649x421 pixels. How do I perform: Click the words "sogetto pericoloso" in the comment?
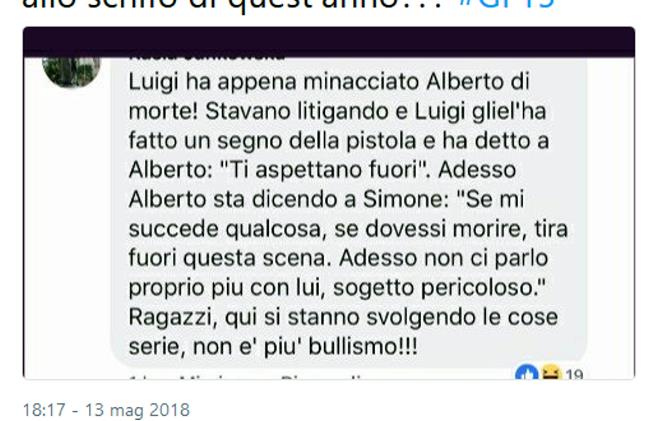coord(440,288)
